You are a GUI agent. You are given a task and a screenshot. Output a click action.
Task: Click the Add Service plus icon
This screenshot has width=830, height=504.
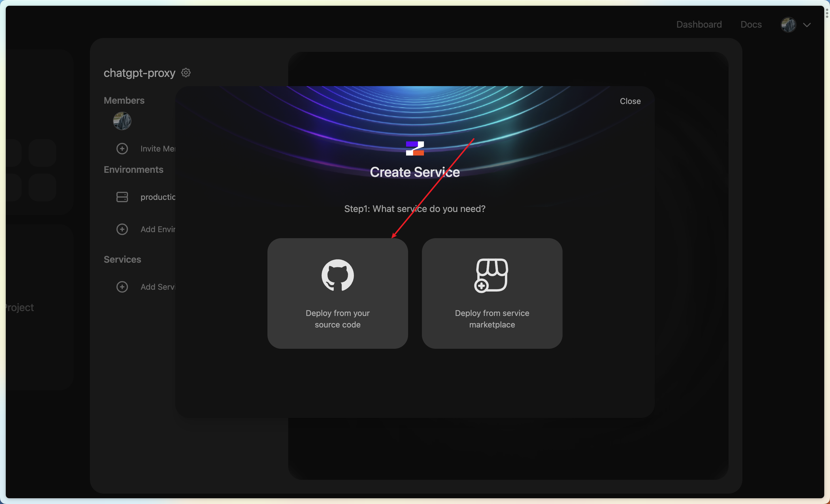(122, 287)
